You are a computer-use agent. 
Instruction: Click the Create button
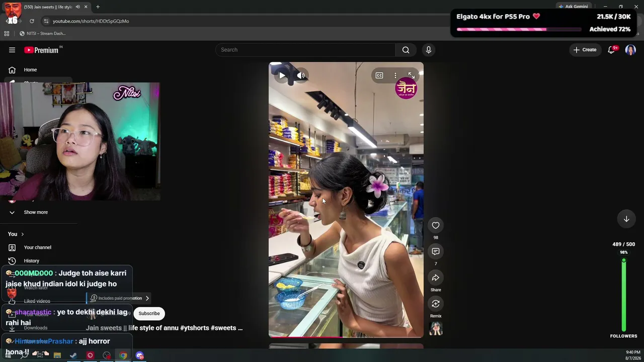585,50
